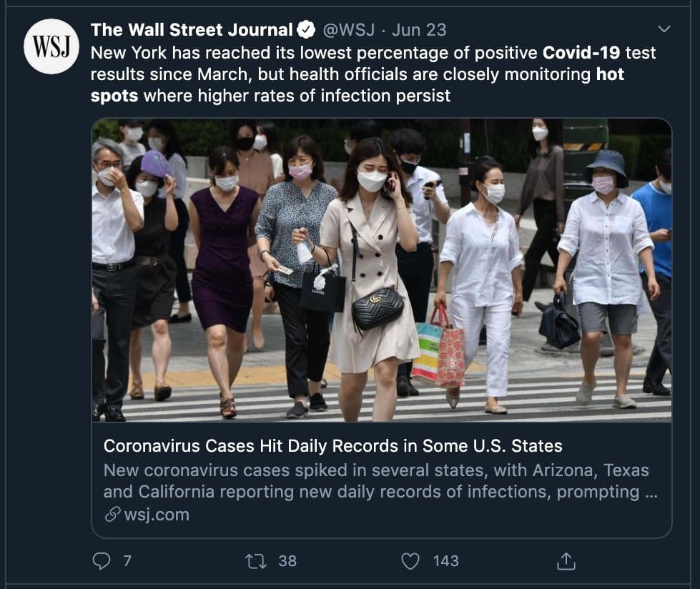Click the bold Covid-19 keyword in tweet
The image size is (700, 589).
tap(581, 53)
